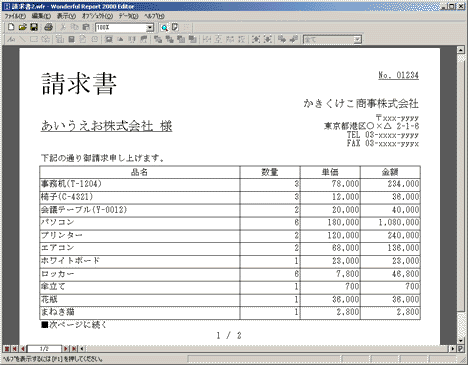468x365 pixels.
Task: Go to the first page button
Action: pyautogui.click(x=15, y=349)
